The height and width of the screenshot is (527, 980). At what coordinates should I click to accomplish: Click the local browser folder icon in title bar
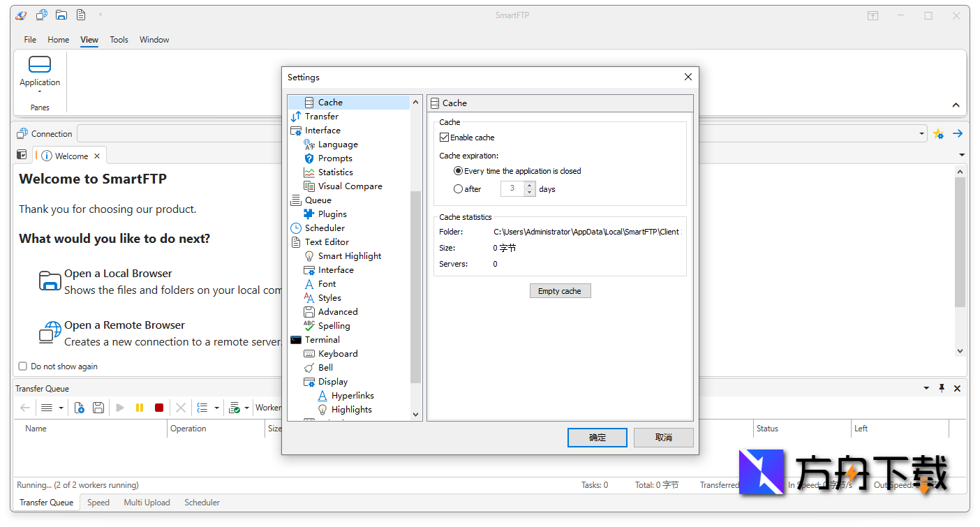pyautogui.click(x=61, y=15)
